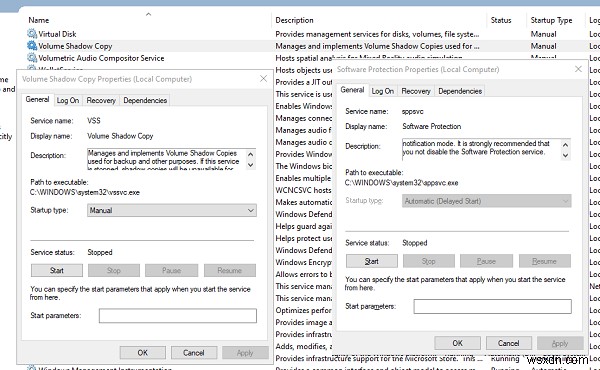Select Volumetric Audio Compositor Service row name
Screen dimensions: 600x370
tap(101, 58)
